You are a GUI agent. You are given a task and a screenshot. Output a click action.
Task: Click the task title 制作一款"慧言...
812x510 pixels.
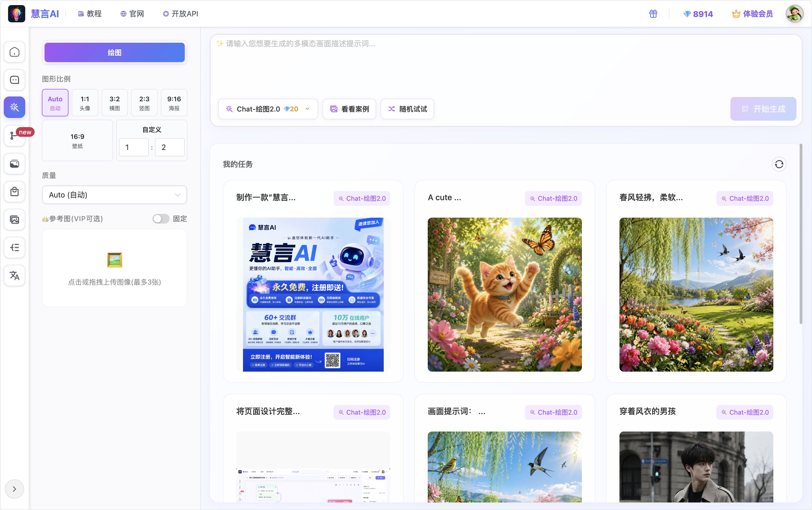(x=266, y=198)
